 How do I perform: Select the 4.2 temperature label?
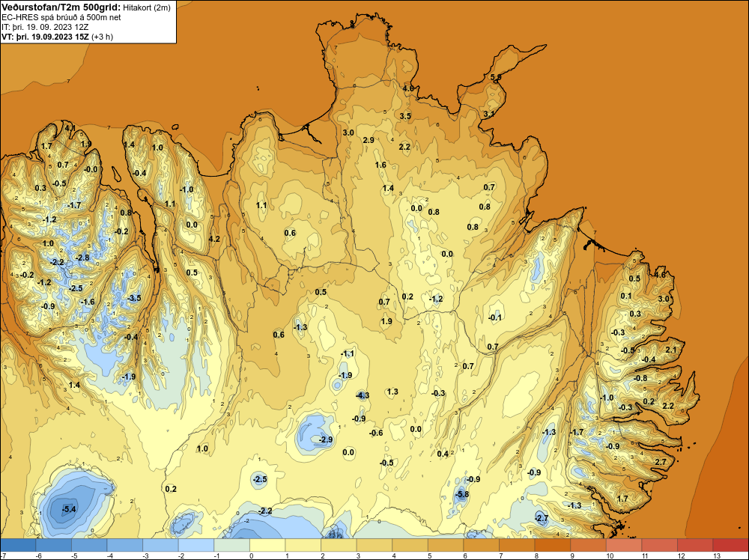point(214,239)
